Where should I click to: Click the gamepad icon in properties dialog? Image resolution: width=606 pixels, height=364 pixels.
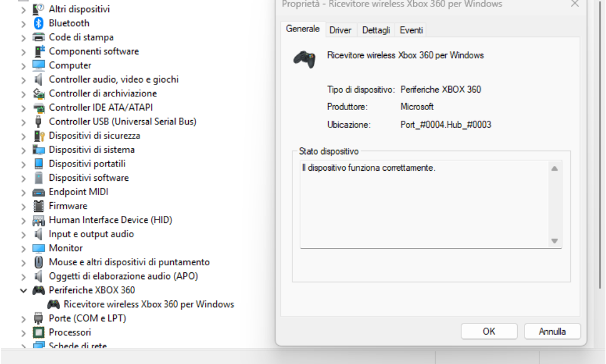[x=305, y=59]
